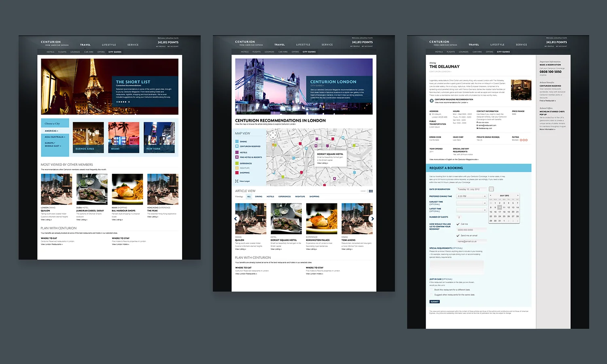Select City Guides subnav on Centurion London page
Viewport: 607px width, 364px height.
309,52
